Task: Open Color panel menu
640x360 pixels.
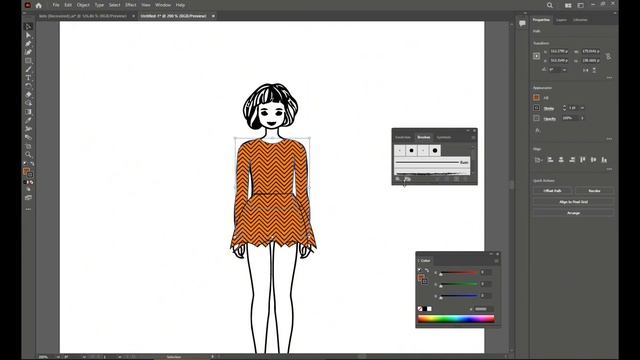Action: click(x=496, y=261)
